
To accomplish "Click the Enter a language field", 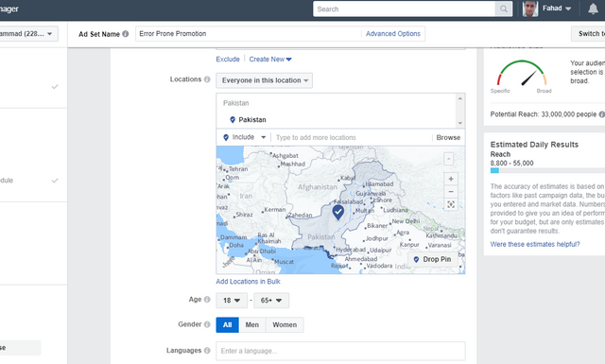I will [340, 351].
